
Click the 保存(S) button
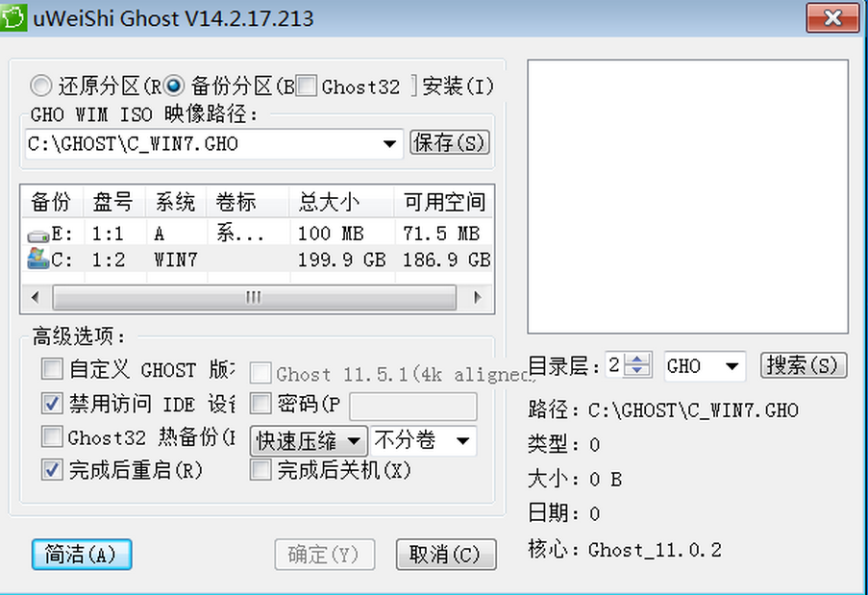coord(450,143)
